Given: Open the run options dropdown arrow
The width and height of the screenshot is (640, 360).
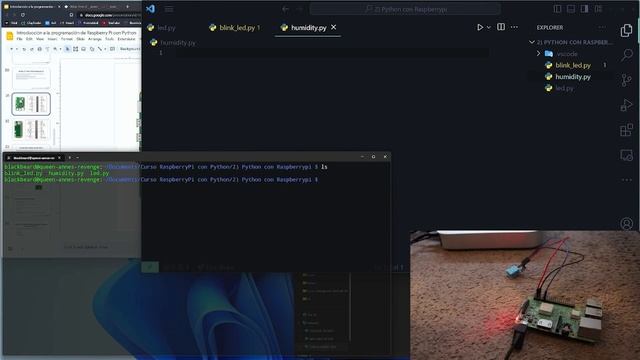Looking at the screenshot, I should (489, 27).
